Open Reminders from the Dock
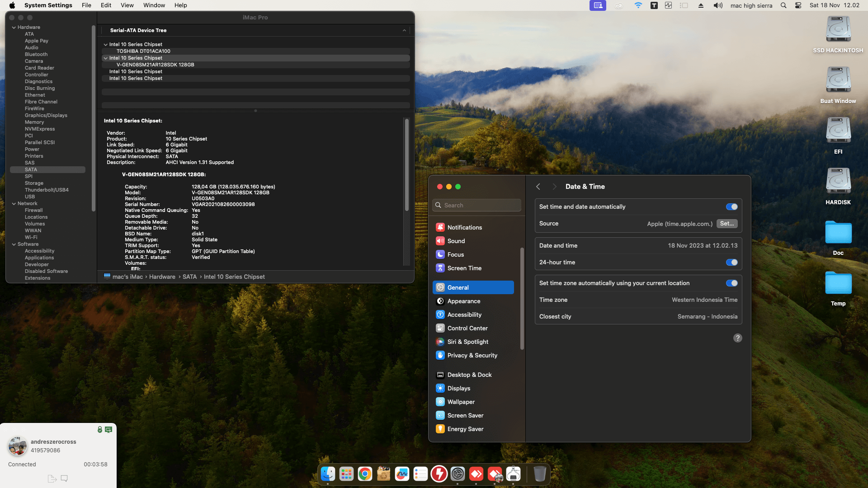Screen dimensions: 868x488 pos(420,474)
